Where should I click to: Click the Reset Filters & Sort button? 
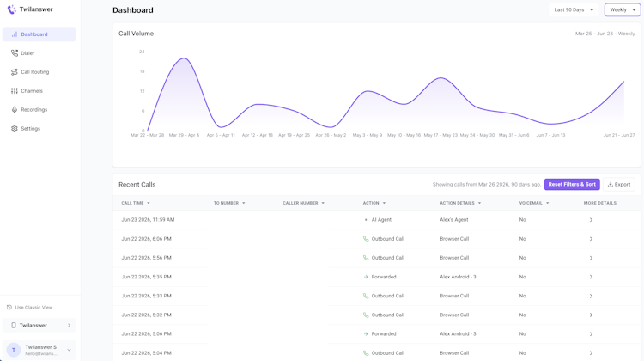(572, 185)
